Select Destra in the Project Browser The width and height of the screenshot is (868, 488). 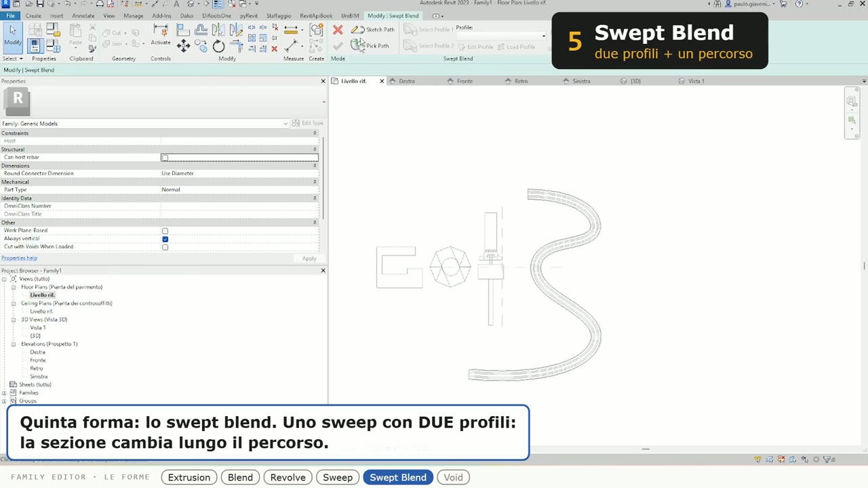point(37,352)
